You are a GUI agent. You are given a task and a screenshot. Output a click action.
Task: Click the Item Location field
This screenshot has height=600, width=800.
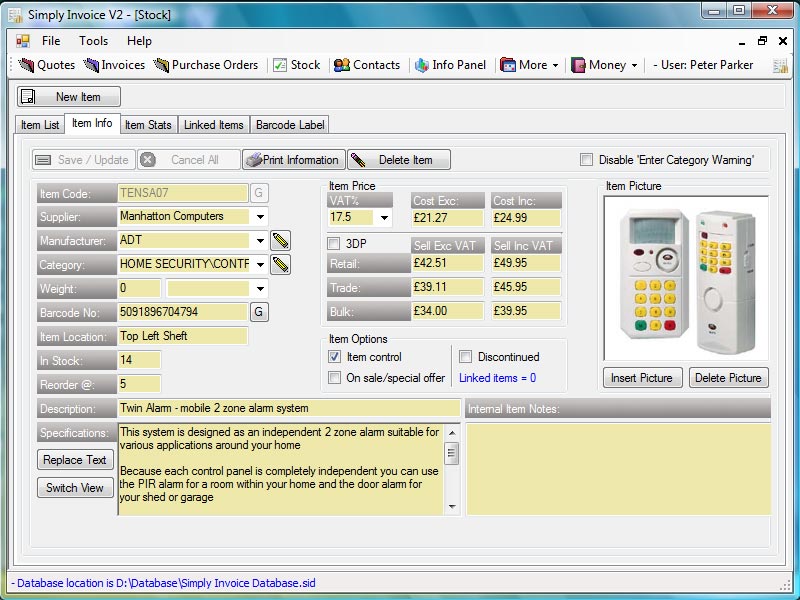pos(181,336)
